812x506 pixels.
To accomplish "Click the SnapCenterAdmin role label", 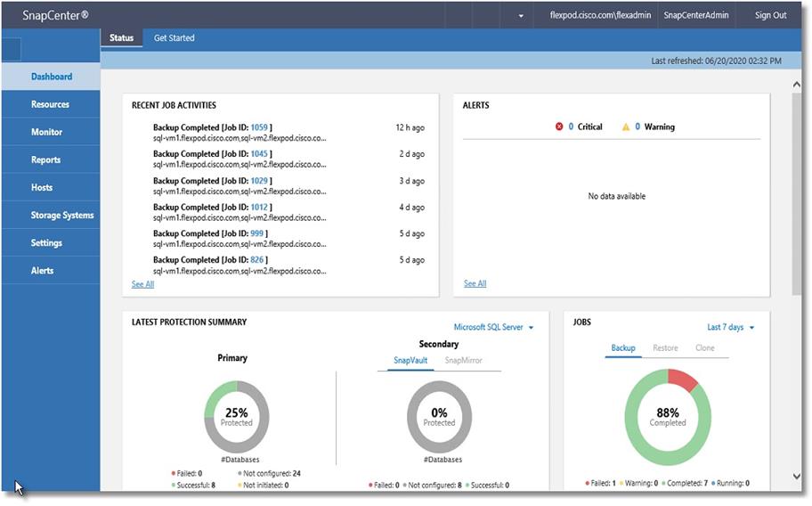I will pos(696,15).
